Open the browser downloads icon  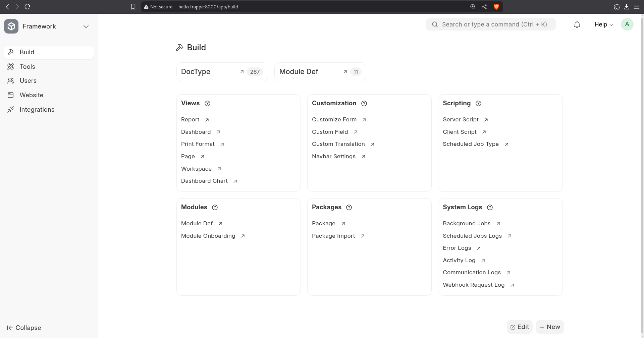pos(626,7)
